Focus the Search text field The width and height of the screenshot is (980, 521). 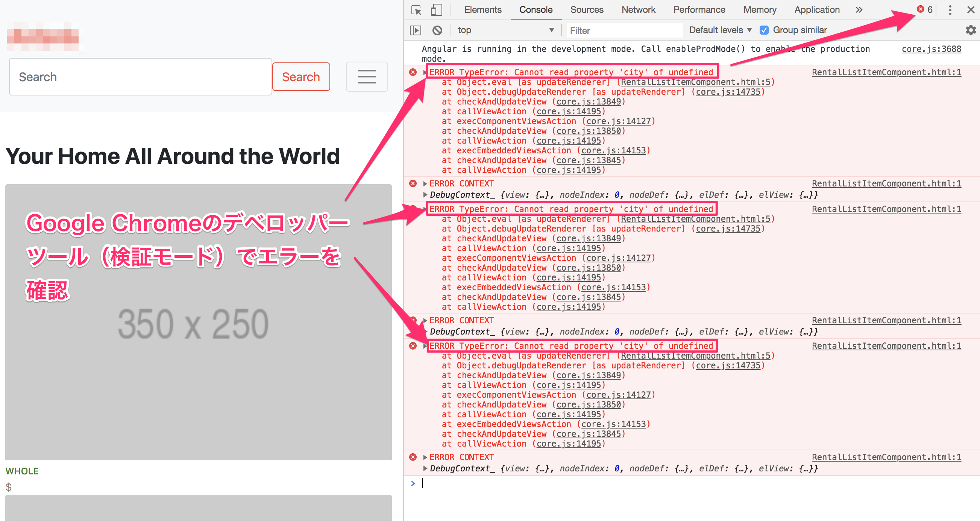click(x=140, y=77)
